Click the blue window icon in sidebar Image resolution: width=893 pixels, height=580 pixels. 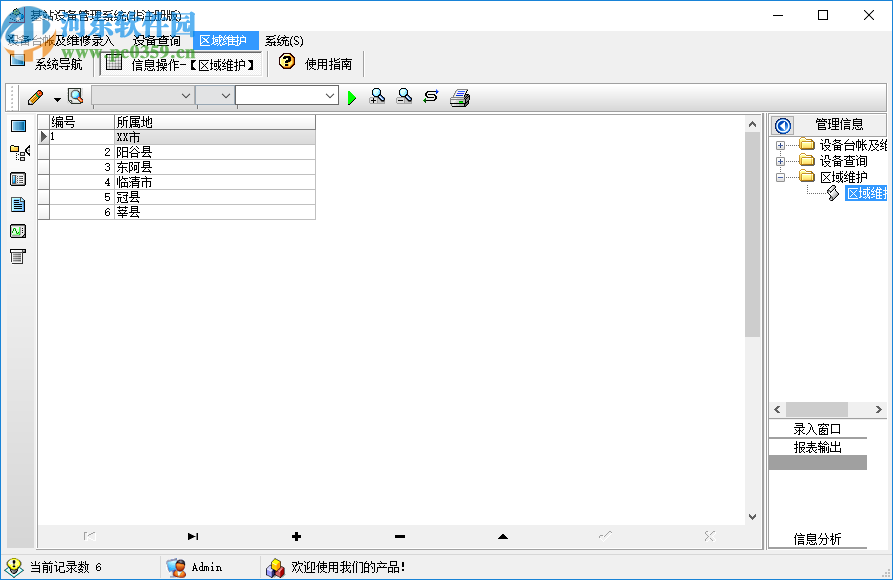(18, 126)
